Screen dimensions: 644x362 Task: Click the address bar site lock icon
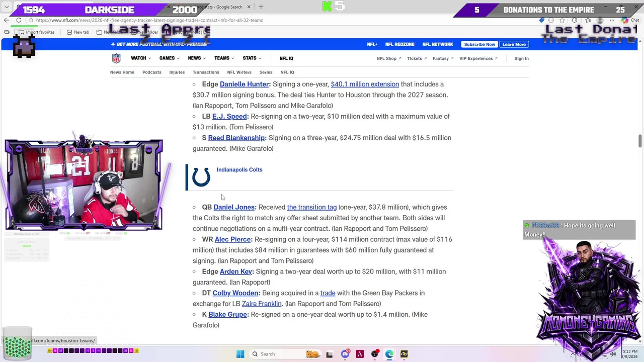[30, 20]
